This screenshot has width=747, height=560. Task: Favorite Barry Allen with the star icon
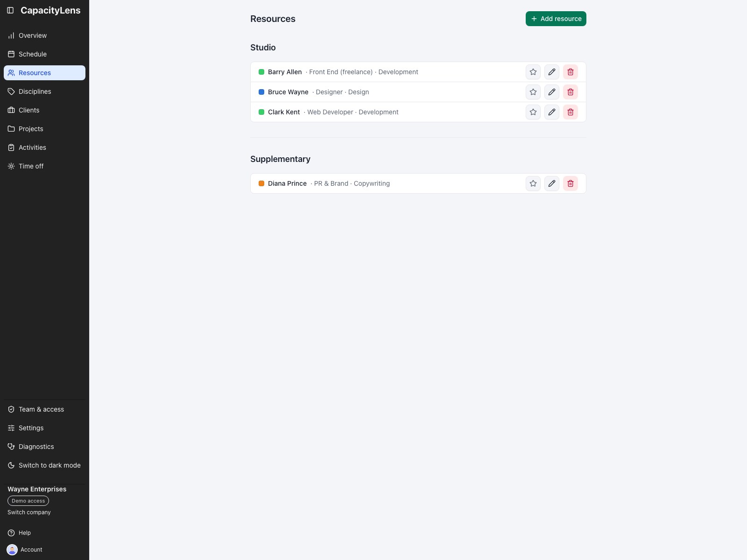(x=533, y=72)
